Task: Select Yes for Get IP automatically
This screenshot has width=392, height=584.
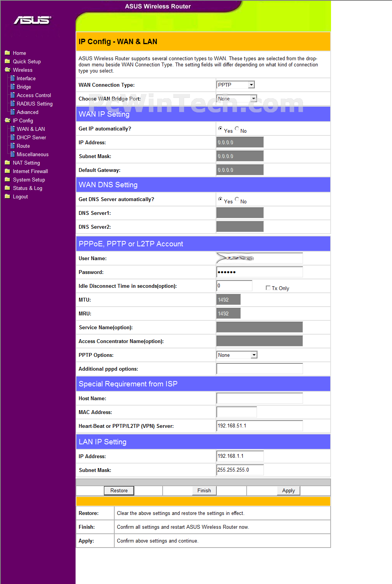Action: point(220,129)
